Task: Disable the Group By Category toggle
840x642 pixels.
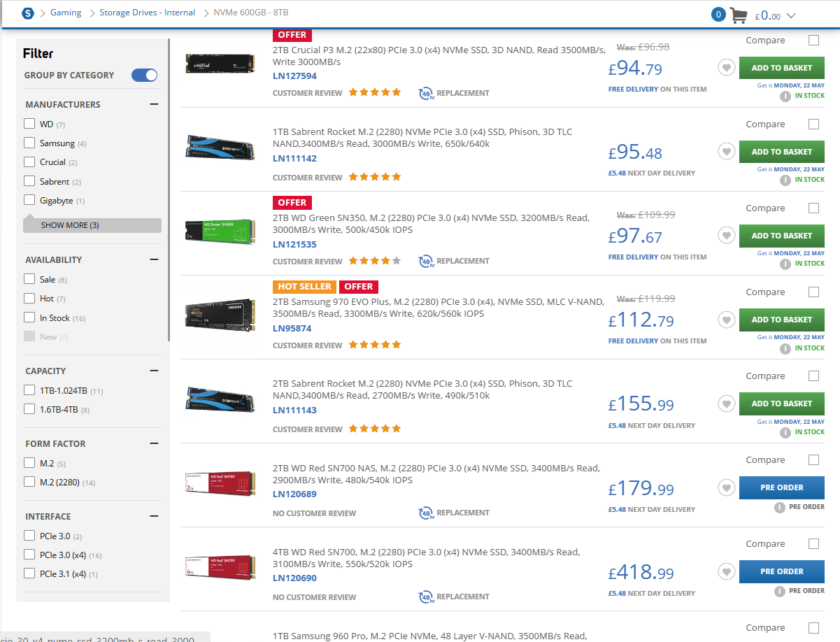Action: [x=144, y=75]
